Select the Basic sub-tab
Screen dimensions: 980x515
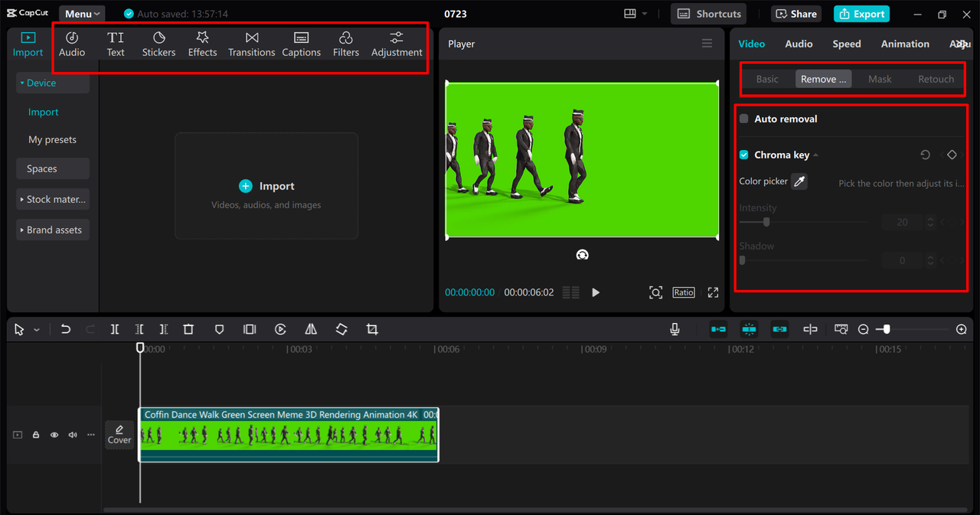click(x=767, y=79)
